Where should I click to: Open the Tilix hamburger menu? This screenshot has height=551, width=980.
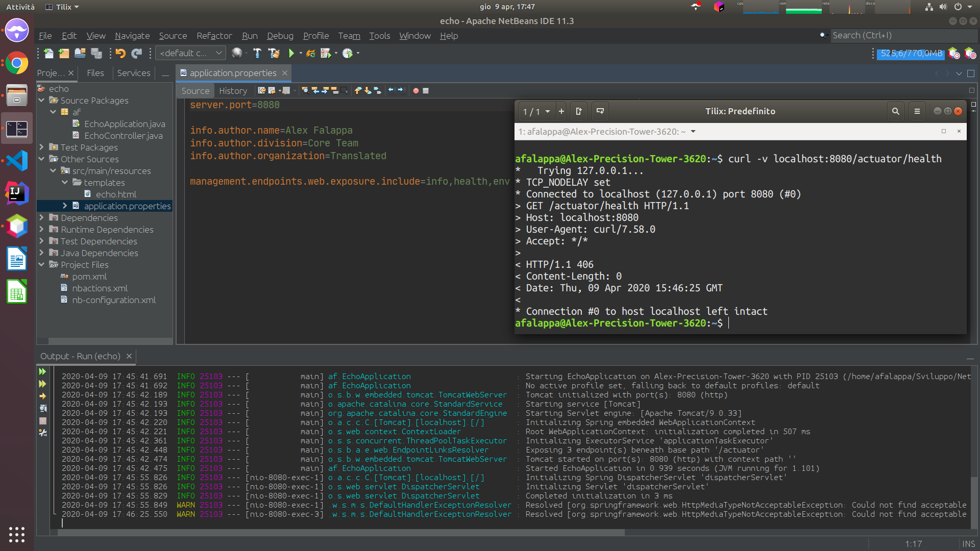point(917,111)
